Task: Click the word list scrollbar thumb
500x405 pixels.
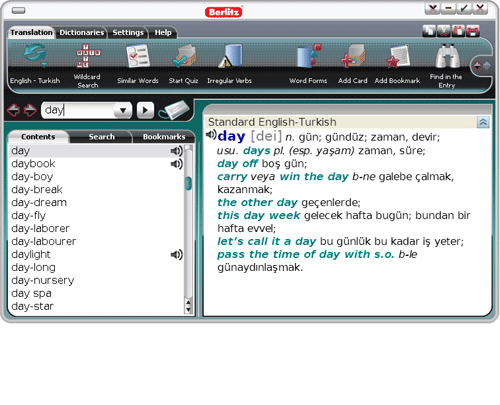Action: [x=188, y=183]
